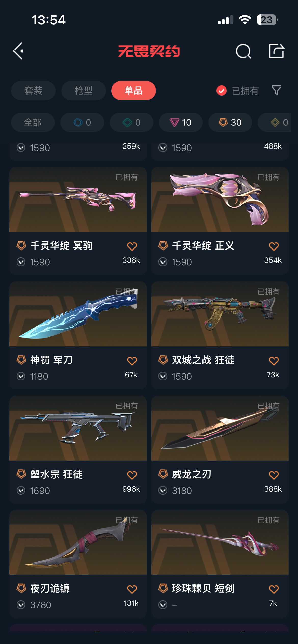This screenshot has height=644, width=298.
Task: Tap heart icon on 珍珠棘贝 短剑
Action: click(274, 589)
